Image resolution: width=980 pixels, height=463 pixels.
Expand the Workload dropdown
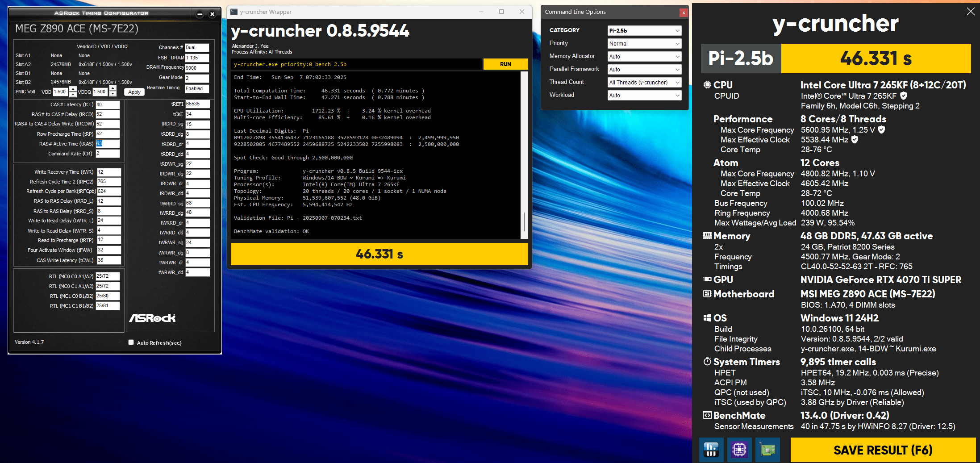pos(644,95)
